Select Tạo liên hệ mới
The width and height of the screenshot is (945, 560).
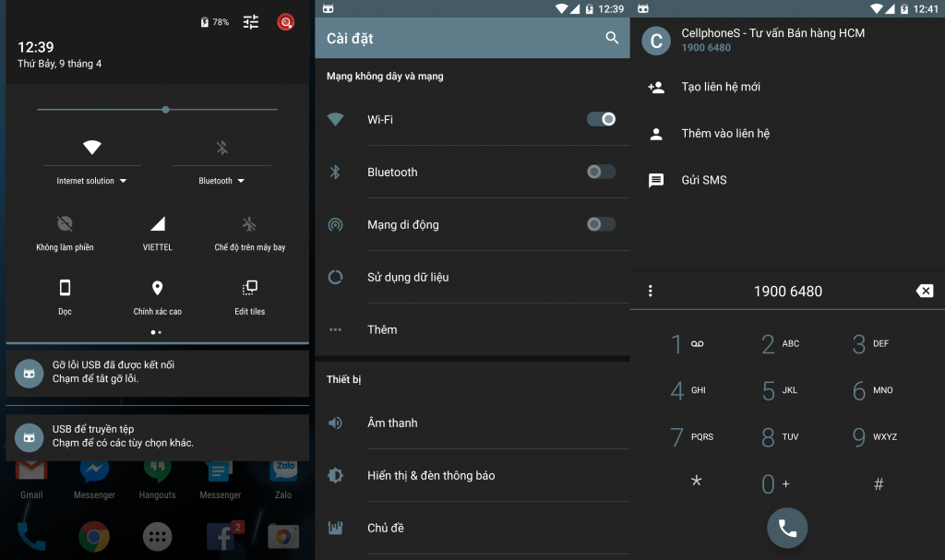pyautogui.click(x=721, y=87)
